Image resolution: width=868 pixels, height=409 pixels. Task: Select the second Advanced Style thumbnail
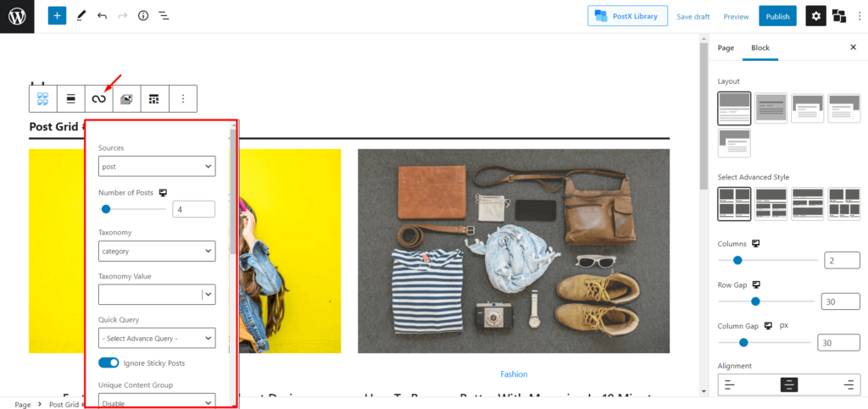click(x=771, y=204)
